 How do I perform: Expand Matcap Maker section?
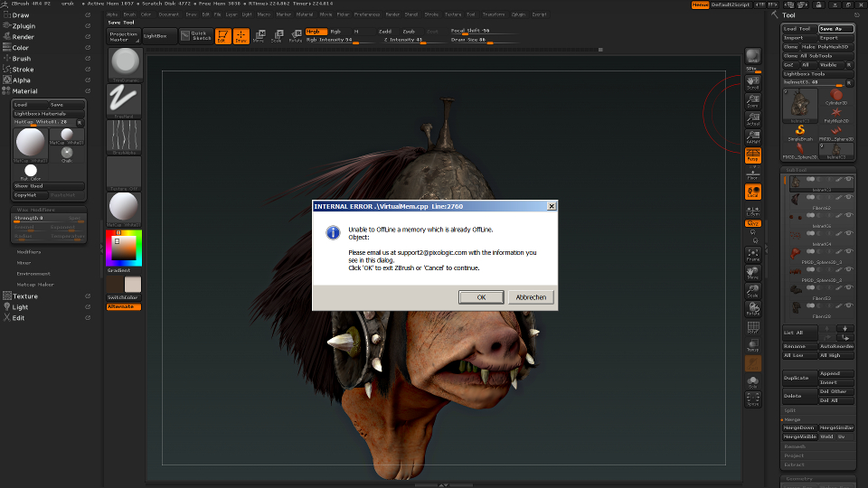click(x=35, y=285)
